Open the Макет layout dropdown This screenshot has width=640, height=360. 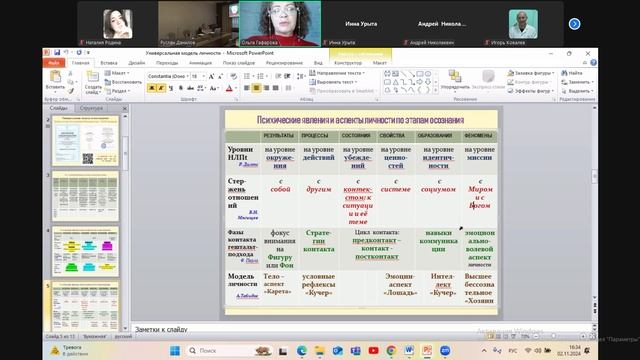[x=117, y=73]
